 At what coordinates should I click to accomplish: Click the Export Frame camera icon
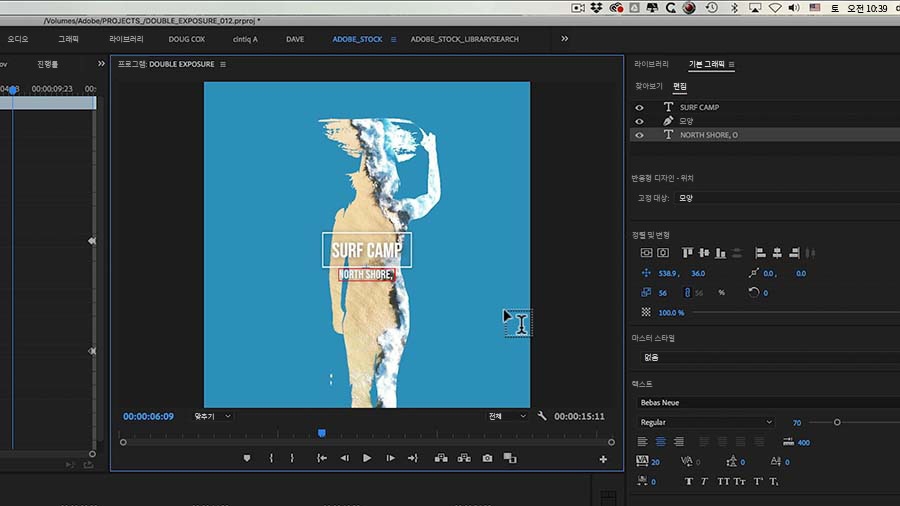point(487,458)
